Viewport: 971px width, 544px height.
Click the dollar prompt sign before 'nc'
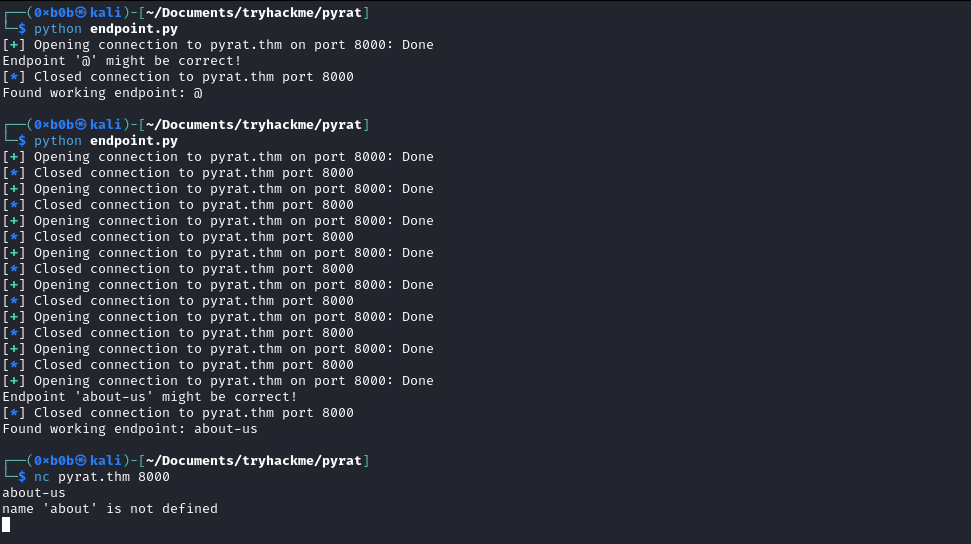point(22,477)
